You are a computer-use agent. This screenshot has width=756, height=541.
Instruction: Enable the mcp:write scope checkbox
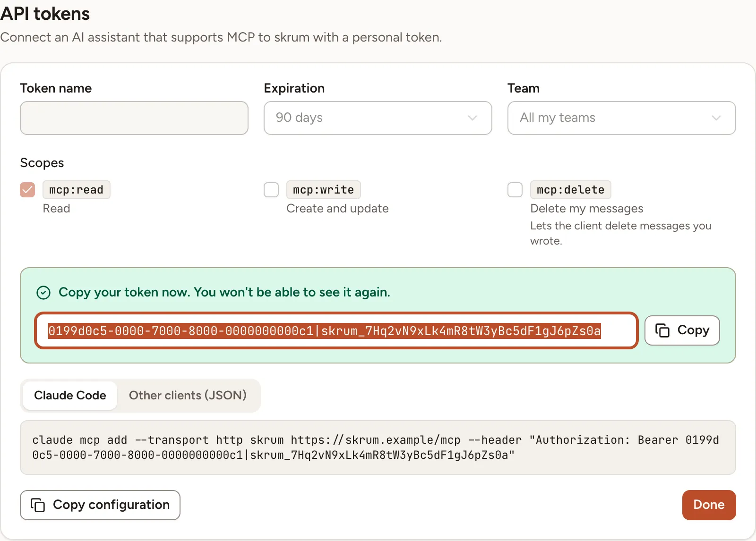coord(271,190)
